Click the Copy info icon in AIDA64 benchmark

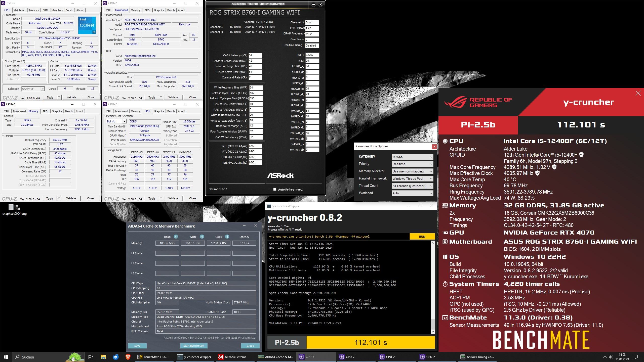tap(227, 237)
